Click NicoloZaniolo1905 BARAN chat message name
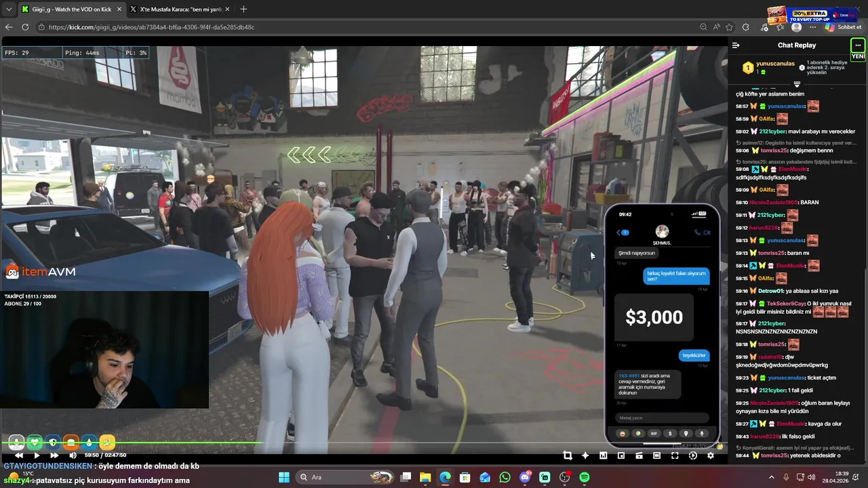 tap(774, 202)
